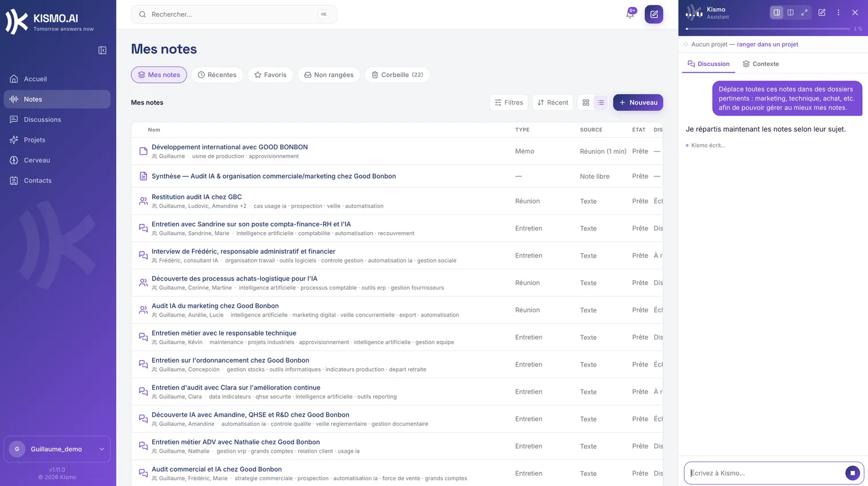This screenshot has height=486, width=868.
Task: Click the assistant progress bar
Action: (x=768, y=29)
